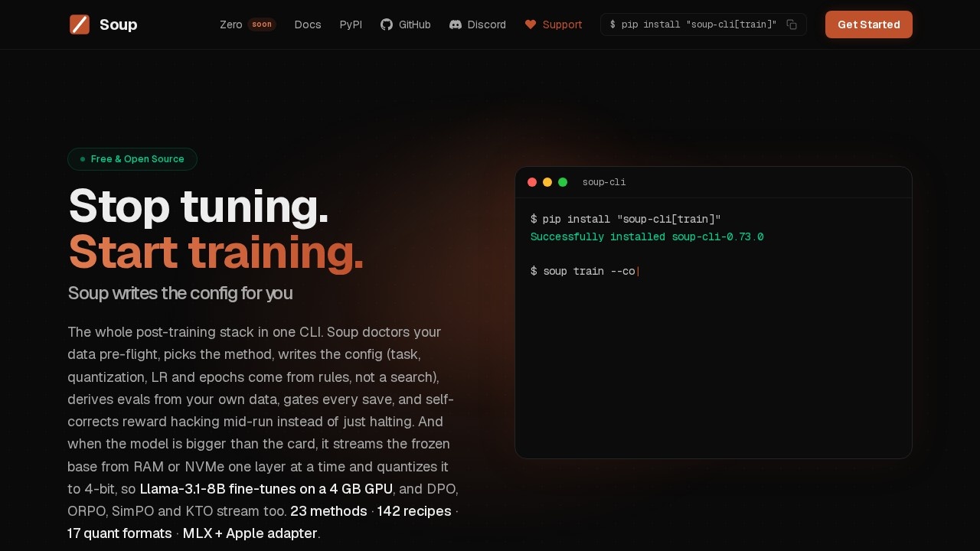Click the '$ soup train --co' terminal line
The width and height of the screenshot is (980, 551).
[x=583, y=271]
